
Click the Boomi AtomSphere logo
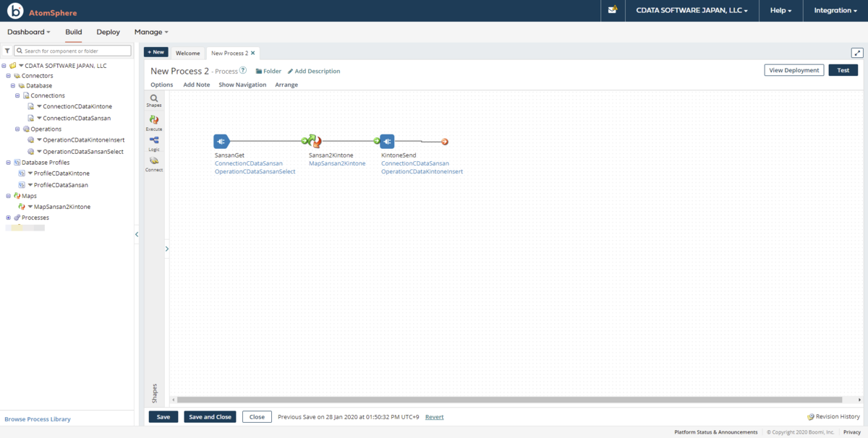click(42, 12)
